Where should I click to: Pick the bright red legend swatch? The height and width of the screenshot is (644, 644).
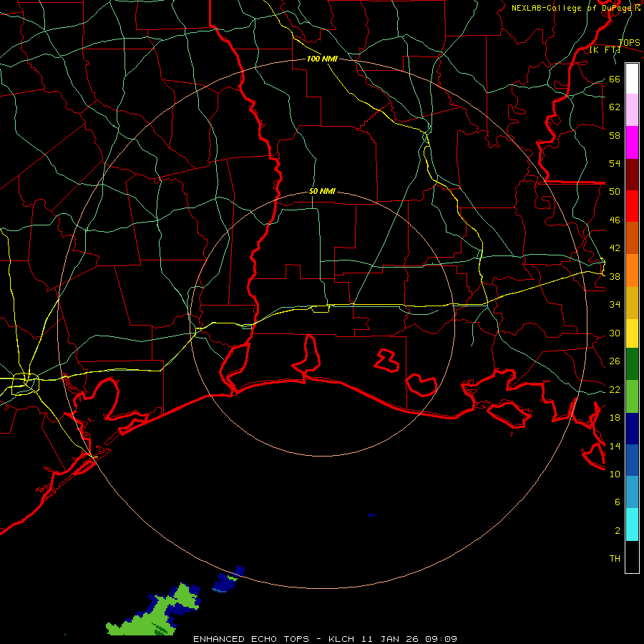pos(632,206)
